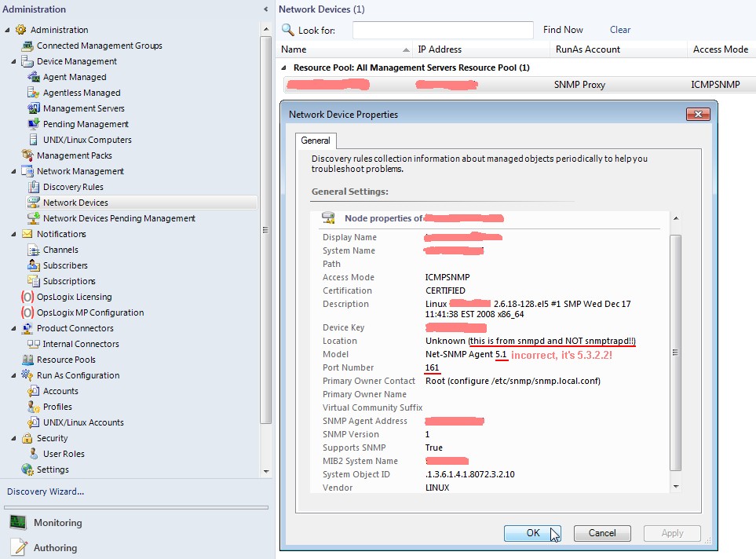Image resolution: width=756 pixels, height=559 pixels.
Task: Click the Agentless Managed icon
Action: click(x=34, y=93)
